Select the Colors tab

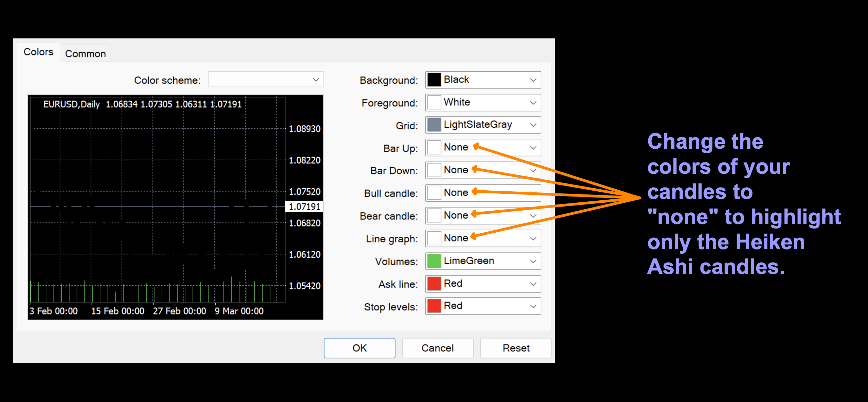[38, 52]
